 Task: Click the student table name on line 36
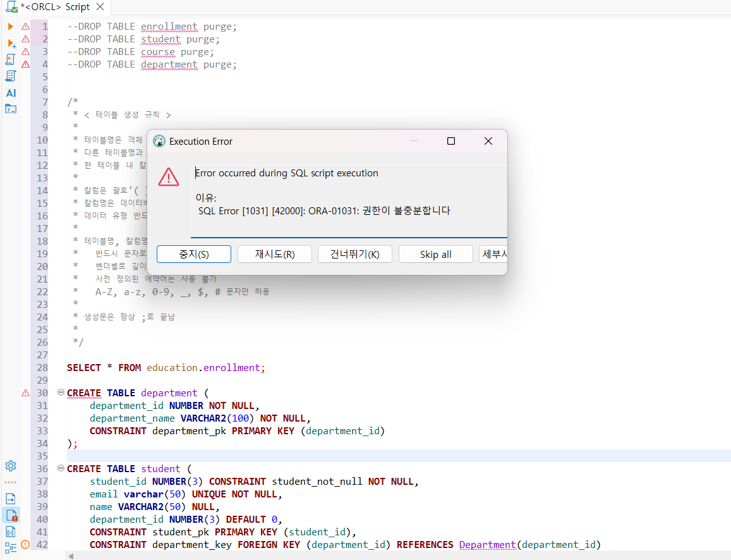coord(161,468)
